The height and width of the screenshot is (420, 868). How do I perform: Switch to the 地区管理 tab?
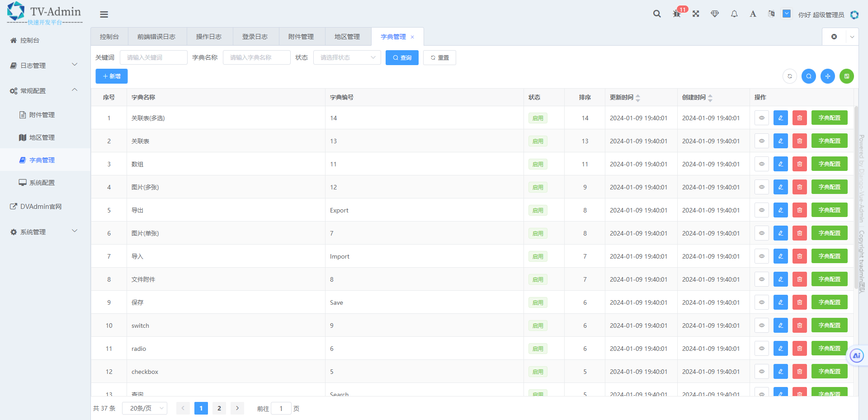coord(347,37)
